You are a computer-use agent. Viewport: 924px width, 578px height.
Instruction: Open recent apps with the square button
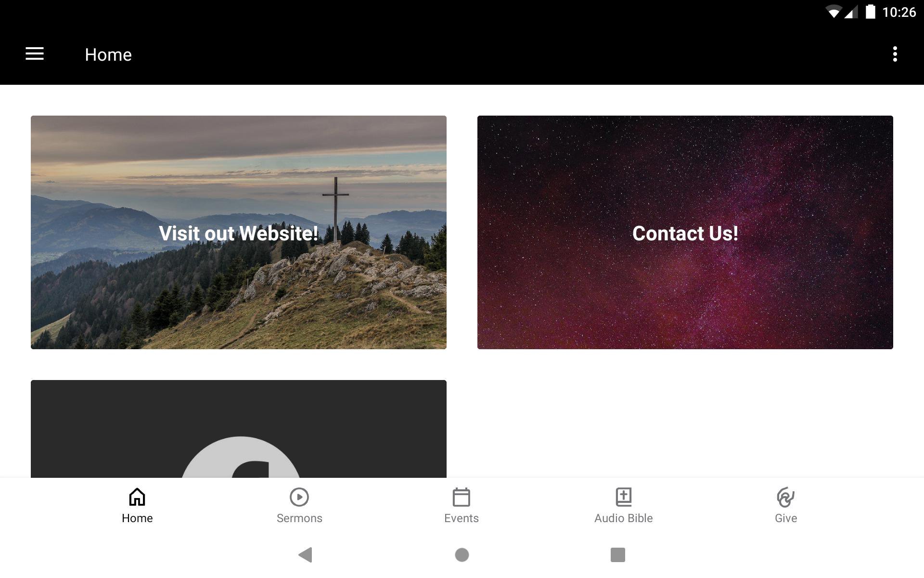(618, 555)
